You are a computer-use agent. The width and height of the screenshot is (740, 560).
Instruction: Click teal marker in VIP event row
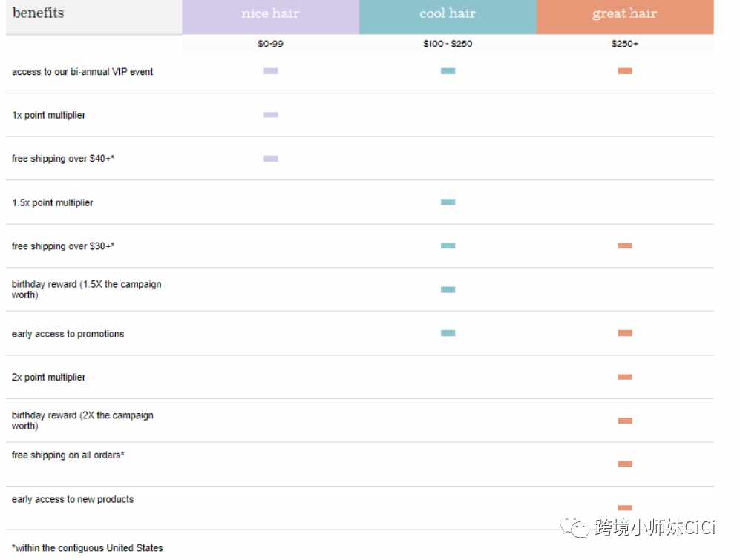pos(448,71)
